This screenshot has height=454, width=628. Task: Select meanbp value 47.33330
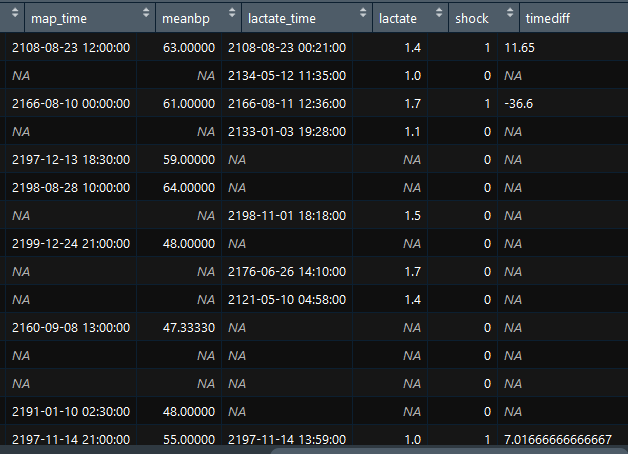coord(189,328)
